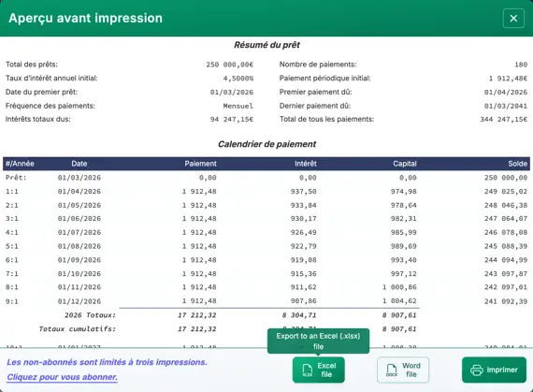The height and width of the screenshot is (392, 533).
Task: Select the Calendrier de paiement heading
Action: 266,144
